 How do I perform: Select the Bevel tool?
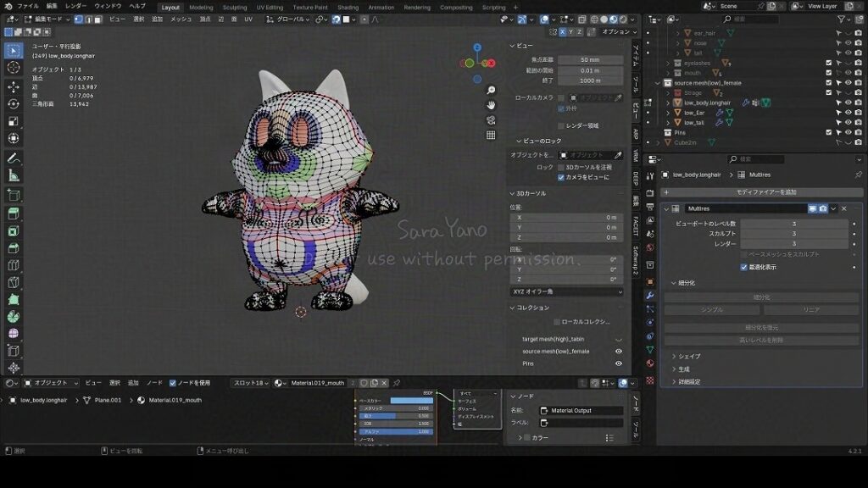pyautogui.click(x=14, y=248)
